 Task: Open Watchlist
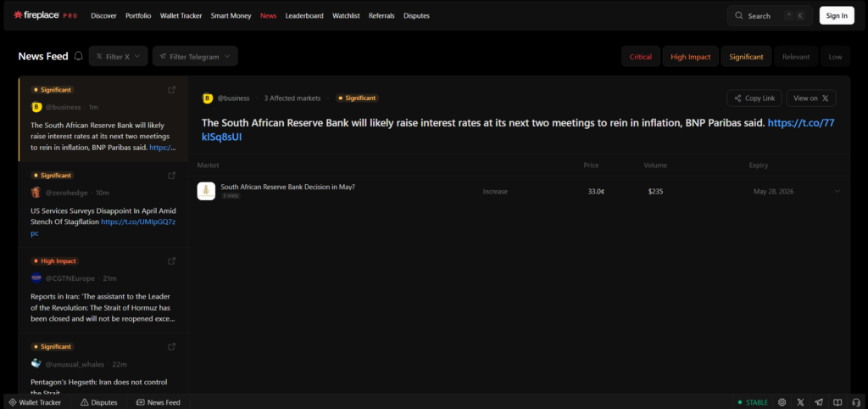point(346,15)
